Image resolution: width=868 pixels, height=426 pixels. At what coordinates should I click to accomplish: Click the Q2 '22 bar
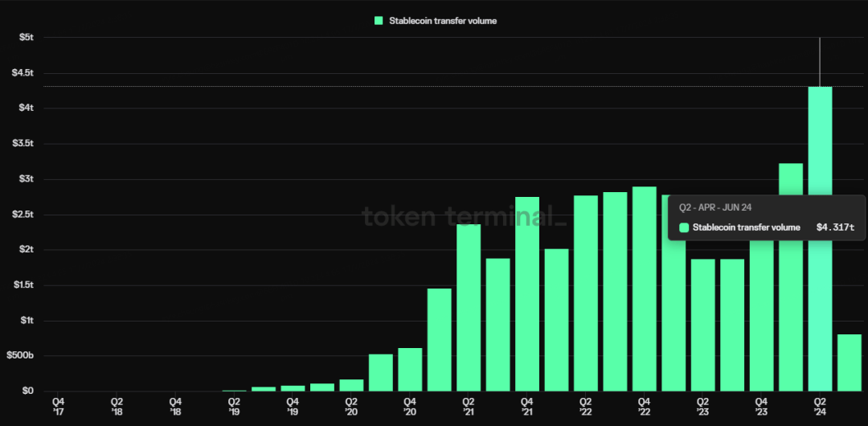pos(586,293)
